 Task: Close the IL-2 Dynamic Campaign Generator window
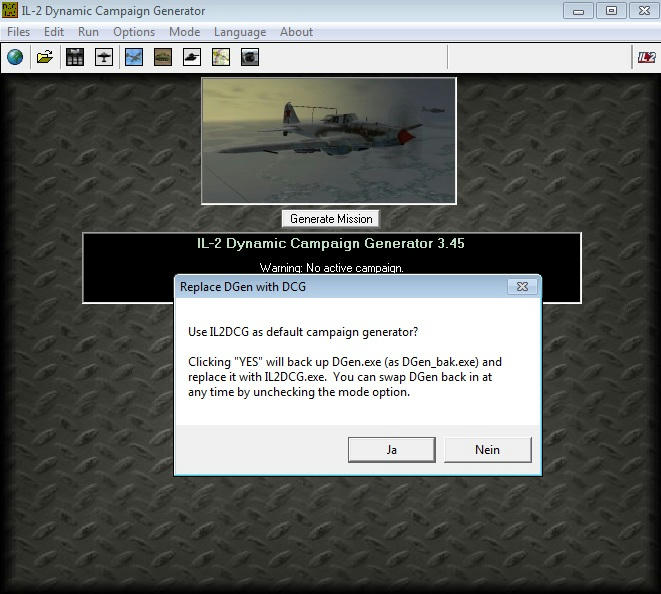tap(644, 11)
